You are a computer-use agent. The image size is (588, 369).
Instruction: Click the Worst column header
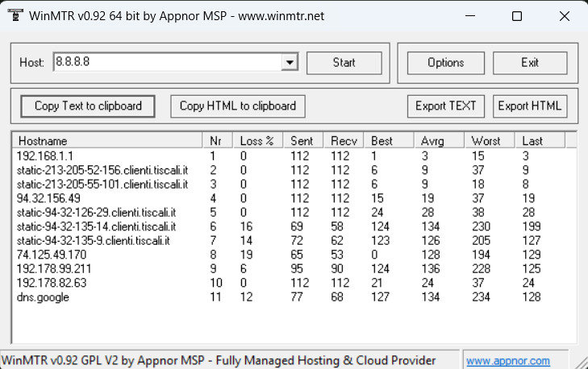click(490, 141)
